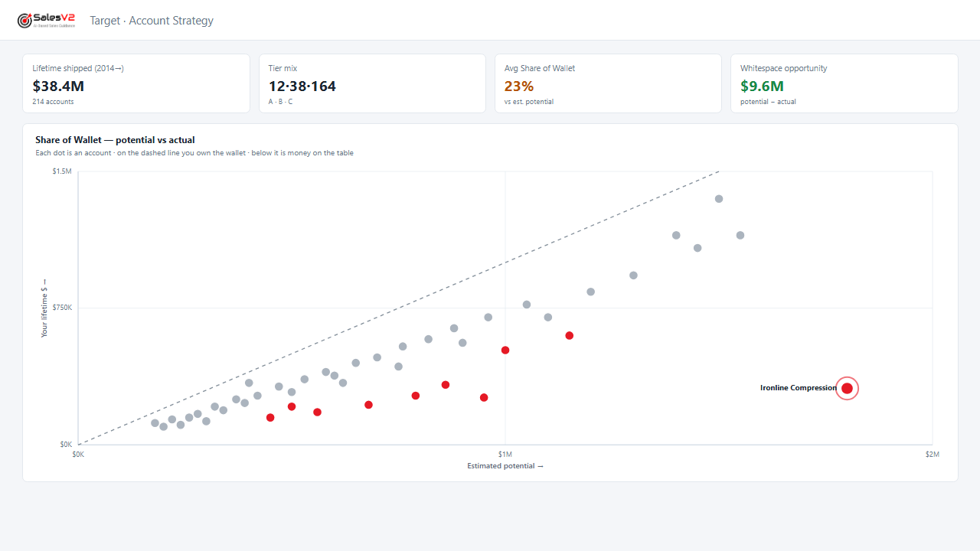This screenshot has height=551, width=980.
Task: Select the $38.4M lifetime shipped value
Action: click(58, 86)
